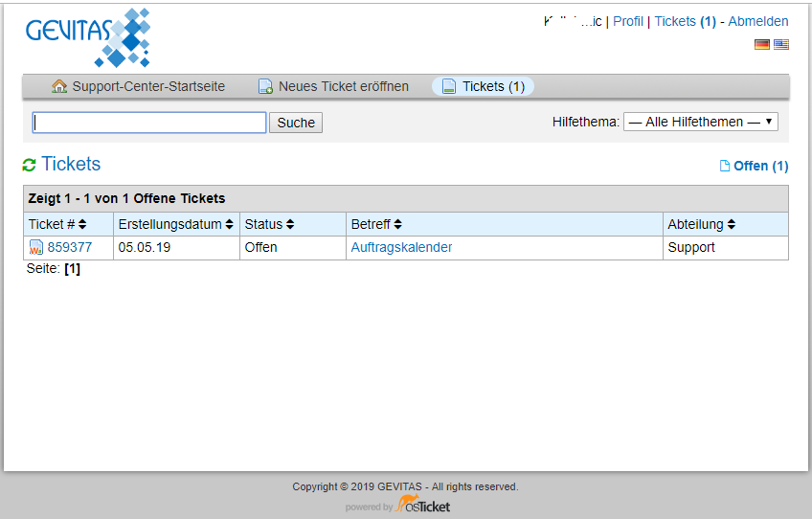The image size is (812, 519).
Task: Click the Tickets page heading
Action: click(71, 164)
